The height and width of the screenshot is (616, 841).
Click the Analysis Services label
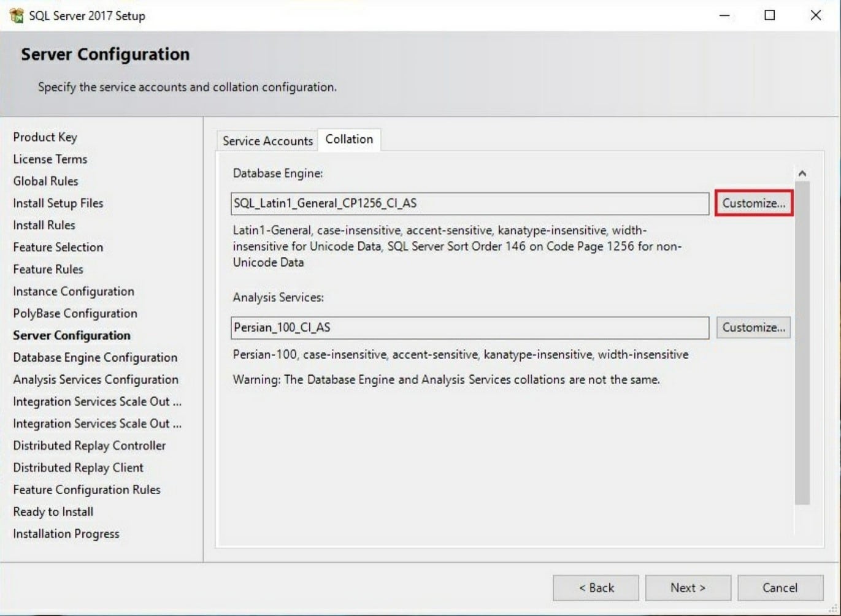278,298
